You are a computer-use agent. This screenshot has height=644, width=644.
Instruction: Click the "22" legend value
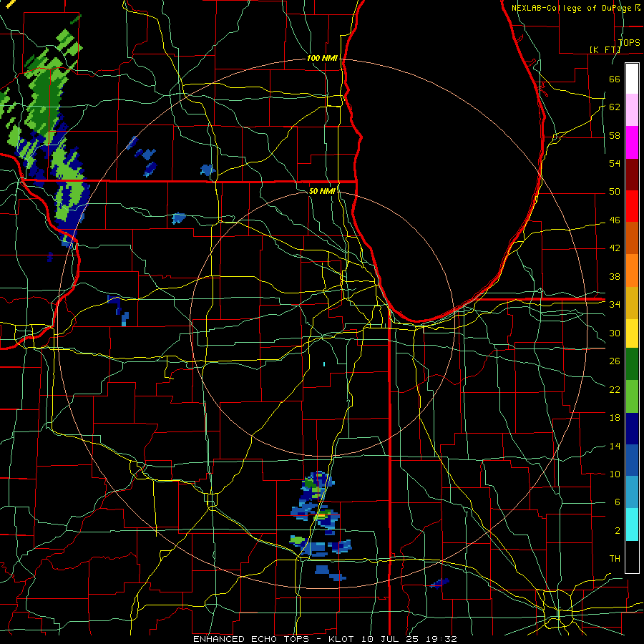615,390
